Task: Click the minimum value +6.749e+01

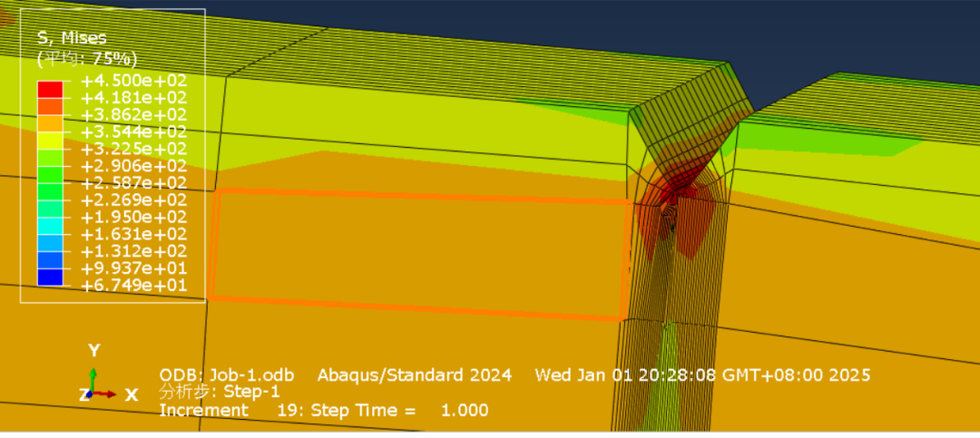Action: point(133,286)
